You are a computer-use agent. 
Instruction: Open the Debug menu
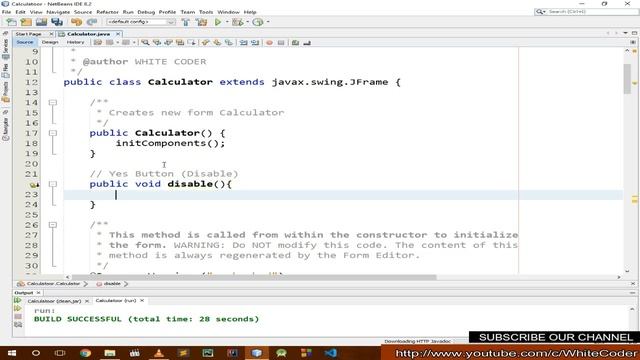point(146,12)
